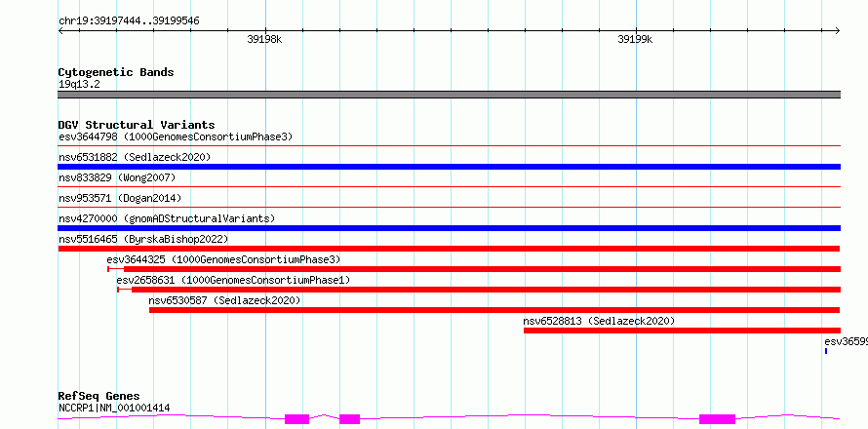Click the chr19:39197444..39199546 region label
Screen dimensions: 868x429
click(x=129, y=21)
